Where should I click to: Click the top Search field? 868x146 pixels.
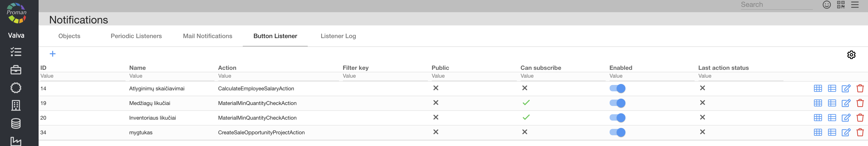click(776, 5)
